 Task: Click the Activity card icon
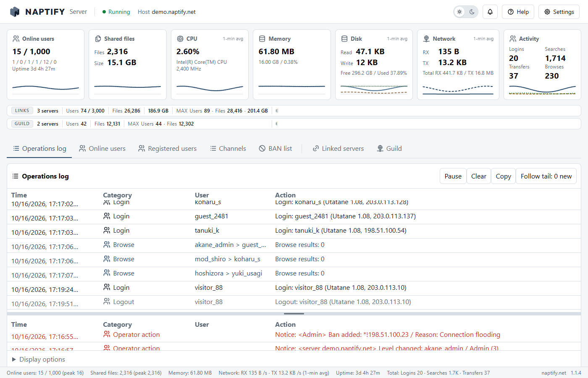click(x=513, y=39)
